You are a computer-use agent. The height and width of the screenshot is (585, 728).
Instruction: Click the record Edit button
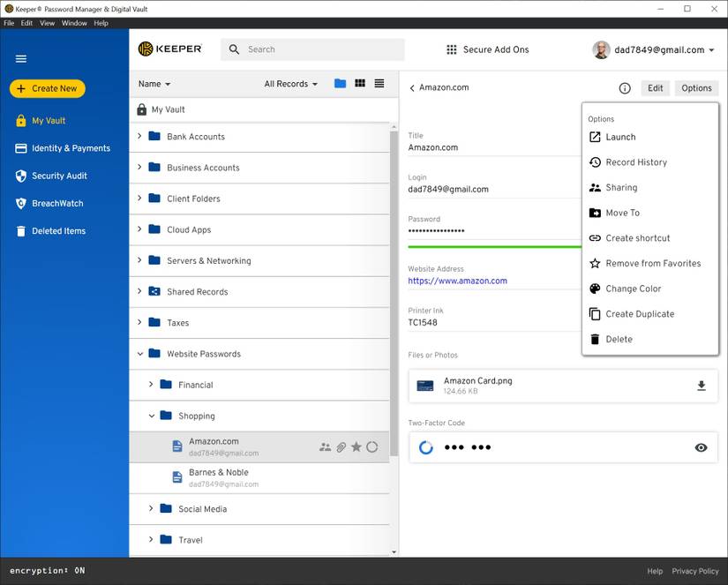click(655, 88)
